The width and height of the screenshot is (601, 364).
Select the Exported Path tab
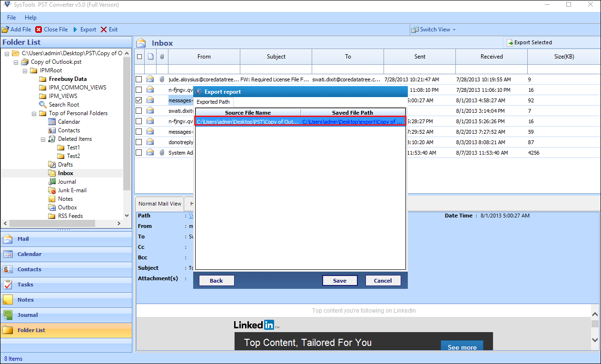click(213, 101)
